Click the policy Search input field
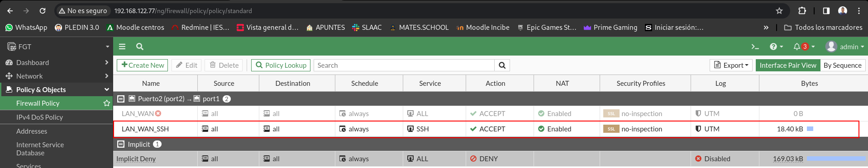Image resolution: width=868 pixels, height=168 pixels. [x=404, y=65]
